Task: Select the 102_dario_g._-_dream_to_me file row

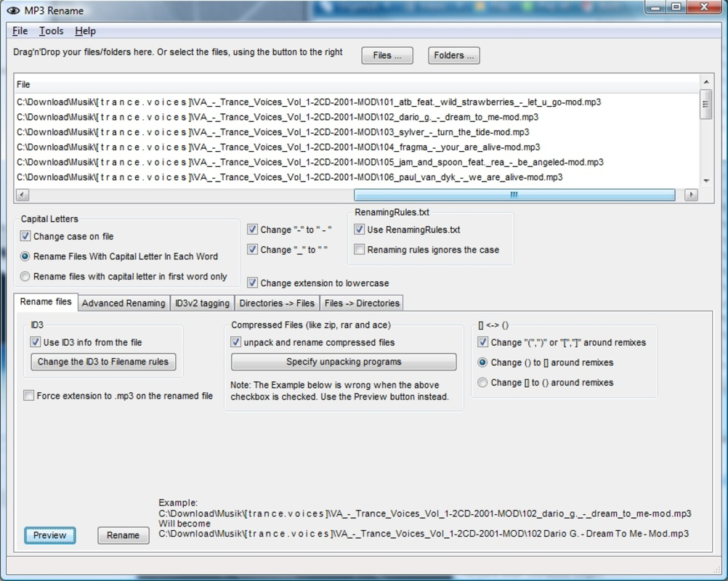Action: click(357, 117)
